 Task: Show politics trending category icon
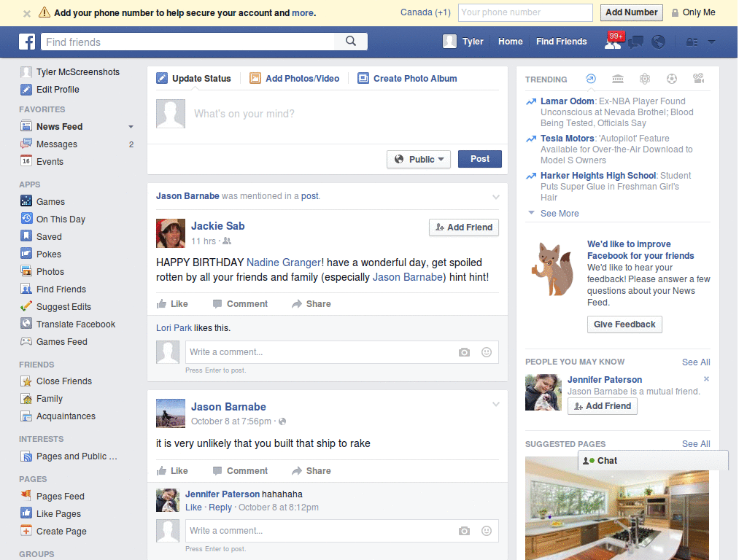pos(618,79)
